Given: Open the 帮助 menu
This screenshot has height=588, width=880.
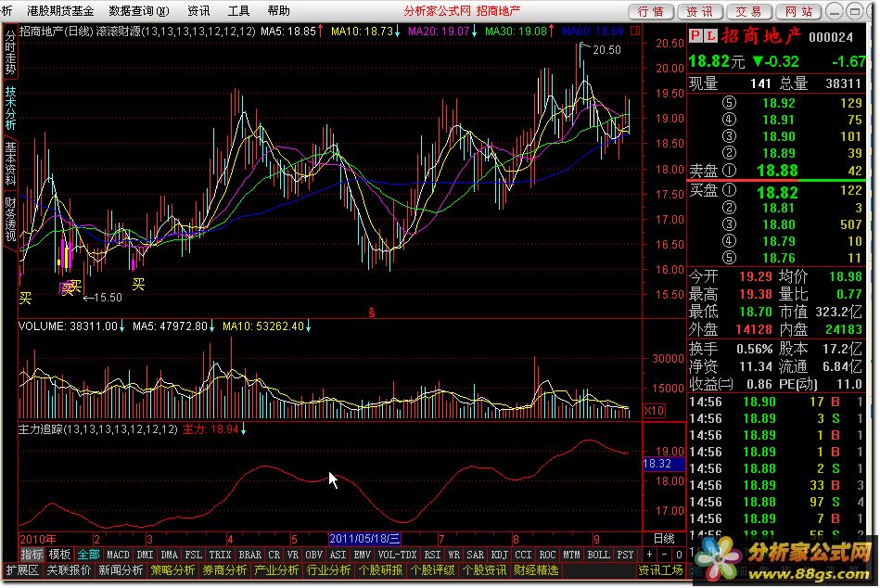Looking at the screenshot, I should click(x=278, y=10).
